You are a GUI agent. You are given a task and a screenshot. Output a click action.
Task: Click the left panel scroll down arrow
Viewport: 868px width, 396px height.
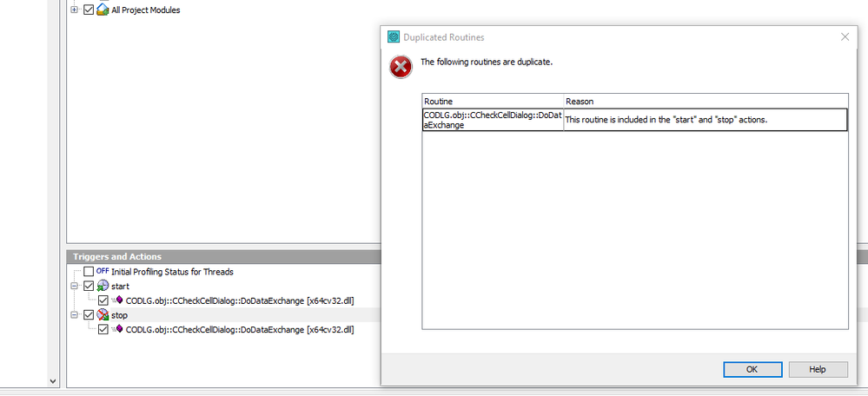tap(53, 381)
